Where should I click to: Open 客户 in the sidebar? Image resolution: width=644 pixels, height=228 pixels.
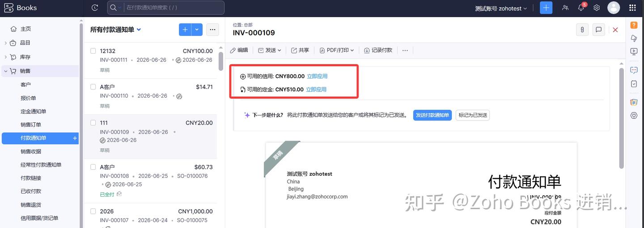pos(26,85)
